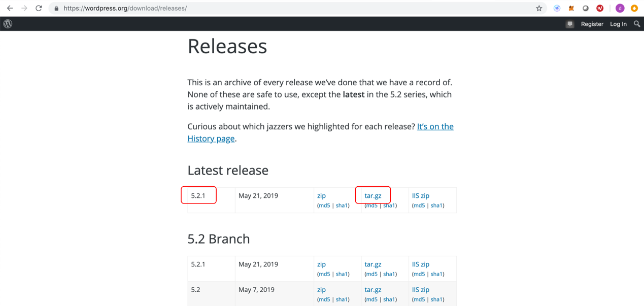Click the Latest release heading
The image size is (644, 306).
click(x=228, y=170)
